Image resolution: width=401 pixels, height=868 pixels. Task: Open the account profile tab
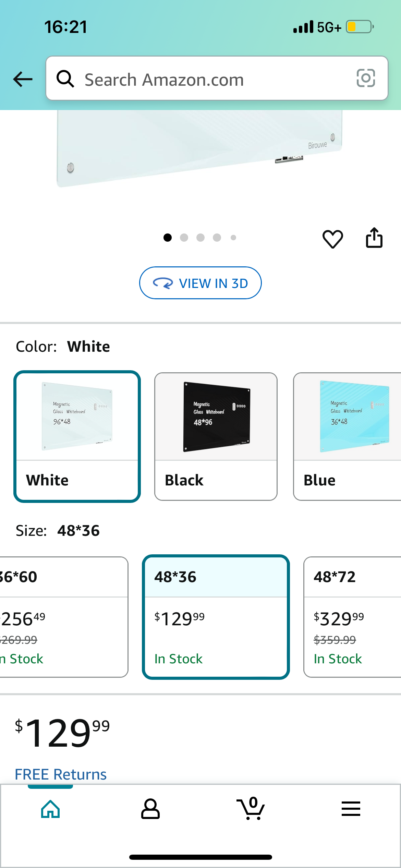(150, 809)
